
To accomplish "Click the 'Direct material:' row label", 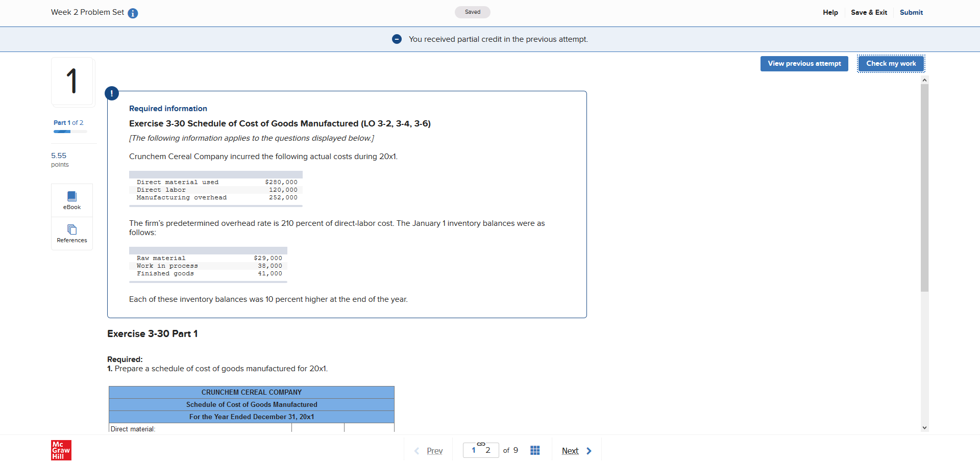I will [x=133, y=429].
